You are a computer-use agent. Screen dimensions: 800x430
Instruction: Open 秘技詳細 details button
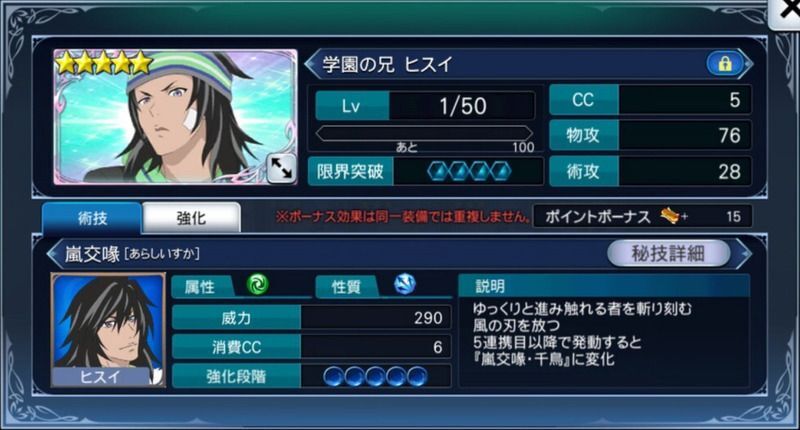[x=668, y=253]
